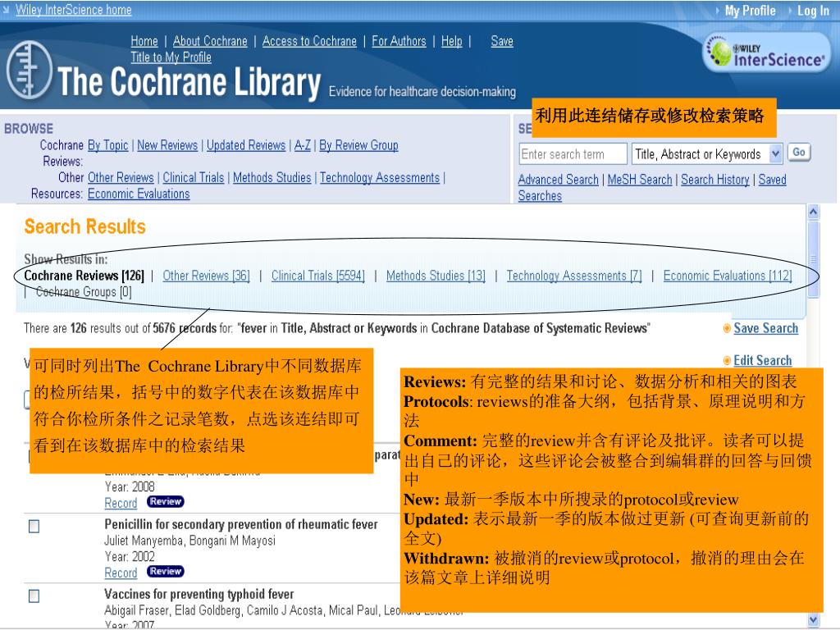
Task: Open Search History
Action: point(714,180)
